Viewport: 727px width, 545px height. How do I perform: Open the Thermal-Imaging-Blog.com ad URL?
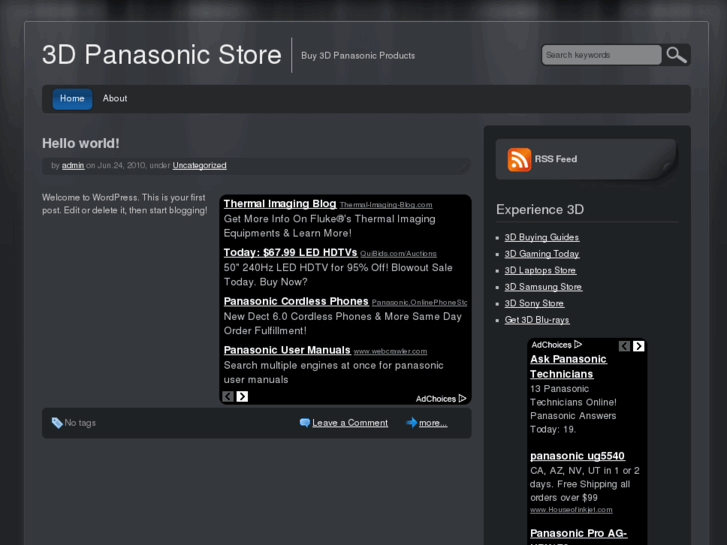coord(386,205)
